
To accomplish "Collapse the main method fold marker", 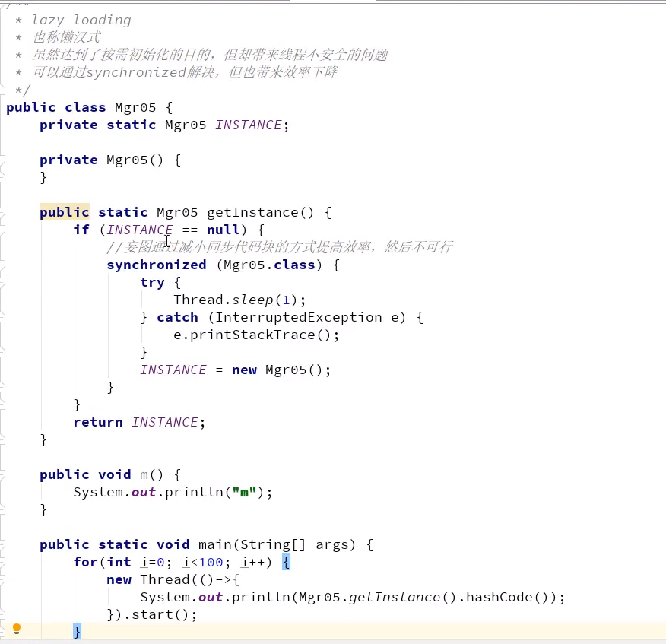I will pyautogui.click(x=3, y=544).
